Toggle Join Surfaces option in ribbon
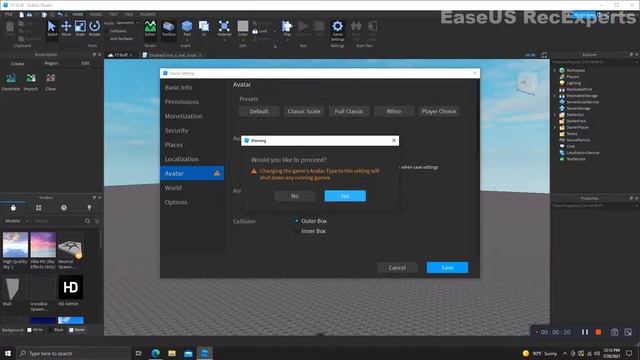 (x=120, y=38)
